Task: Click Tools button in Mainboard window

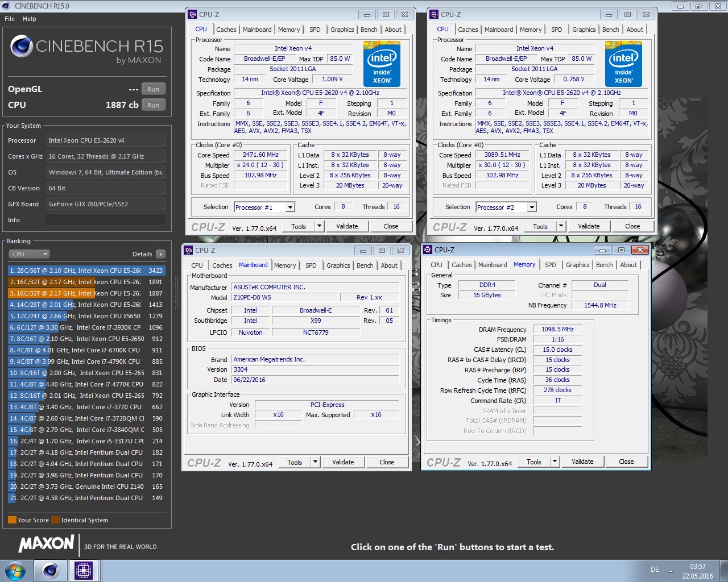Action: pyautogui.click(x=295, y=462)
